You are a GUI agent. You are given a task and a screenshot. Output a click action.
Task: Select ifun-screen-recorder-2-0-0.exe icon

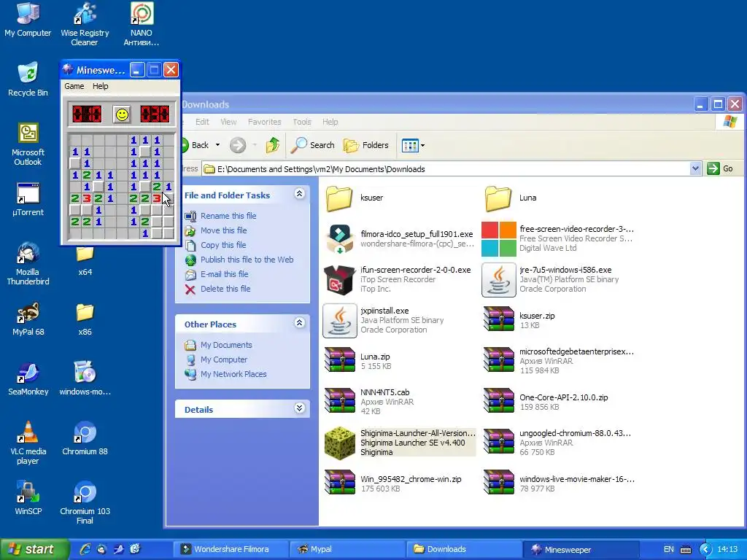click(340, 280)
